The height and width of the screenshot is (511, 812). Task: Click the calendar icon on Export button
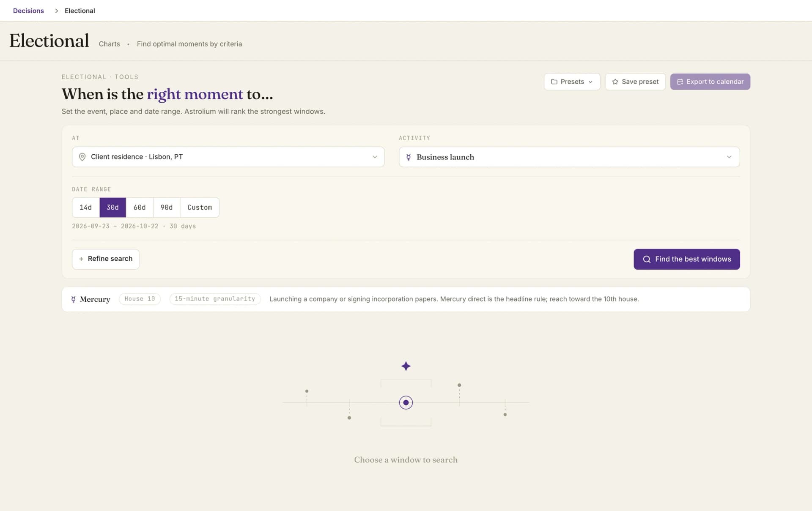click(680, 82)
